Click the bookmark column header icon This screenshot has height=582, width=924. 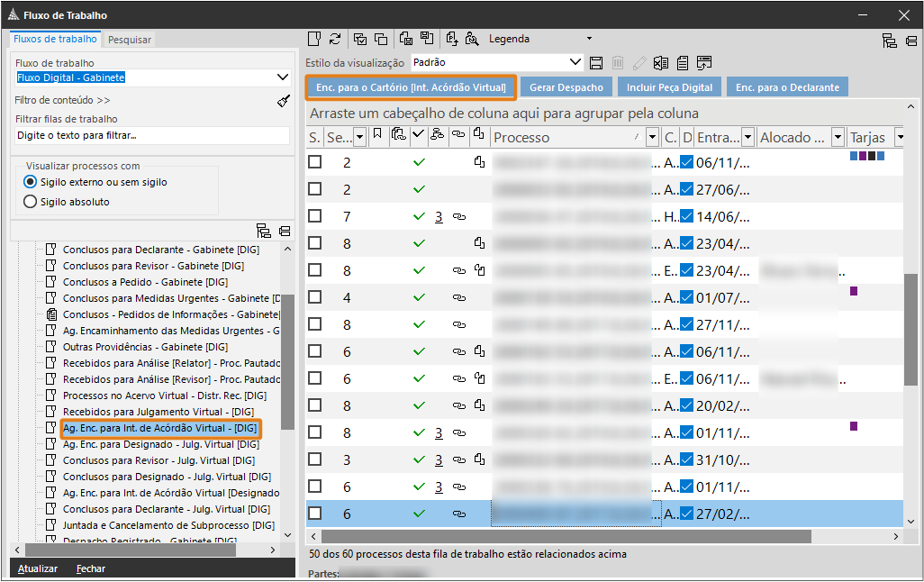(377, 135)
